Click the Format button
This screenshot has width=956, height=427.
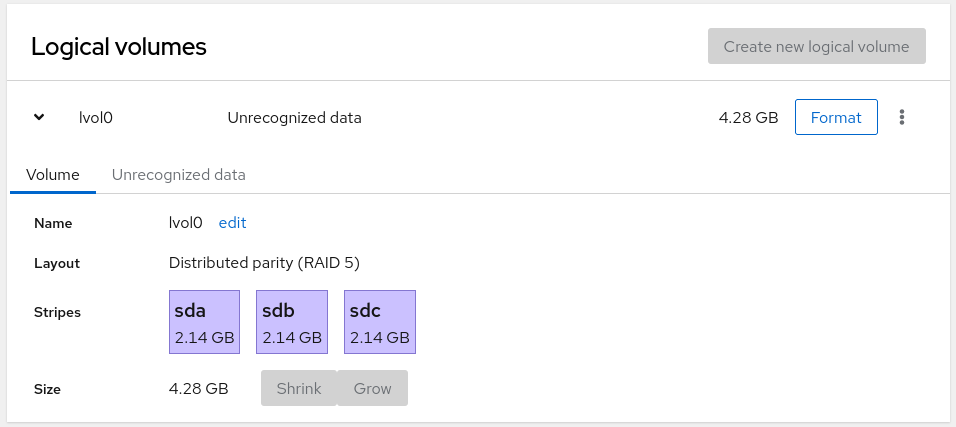pos(835,117)
